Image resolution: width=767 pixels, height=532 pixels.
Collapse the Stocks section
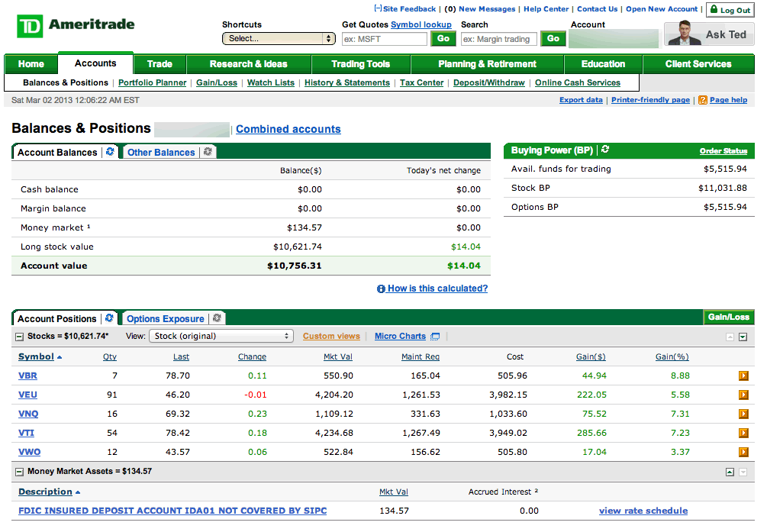click(19, 337)
